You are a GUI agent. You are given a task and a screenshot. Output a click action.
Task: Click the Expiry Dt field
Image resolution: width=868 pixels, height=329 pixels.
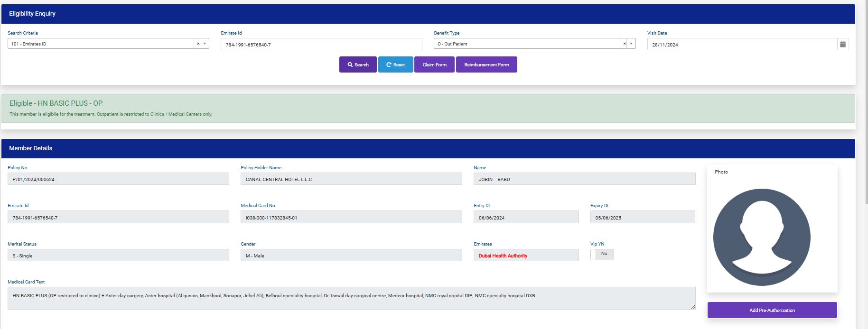click(643, 218)
